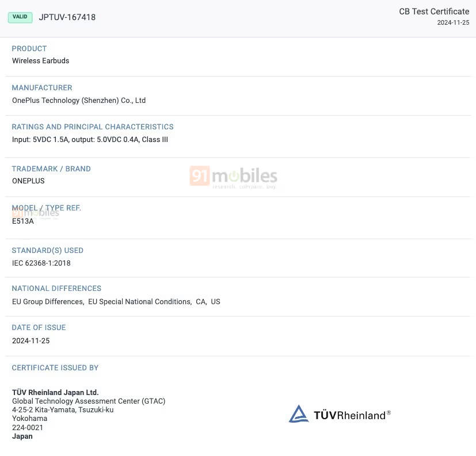Select the EU Group Differences line
This screenshot has height=456, width=476.
pos(116,302)
